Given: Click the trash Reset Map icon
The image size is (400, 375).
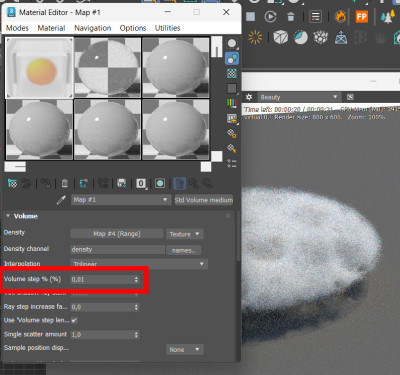Looking at the screenshot, I should (x=65, y=183).
